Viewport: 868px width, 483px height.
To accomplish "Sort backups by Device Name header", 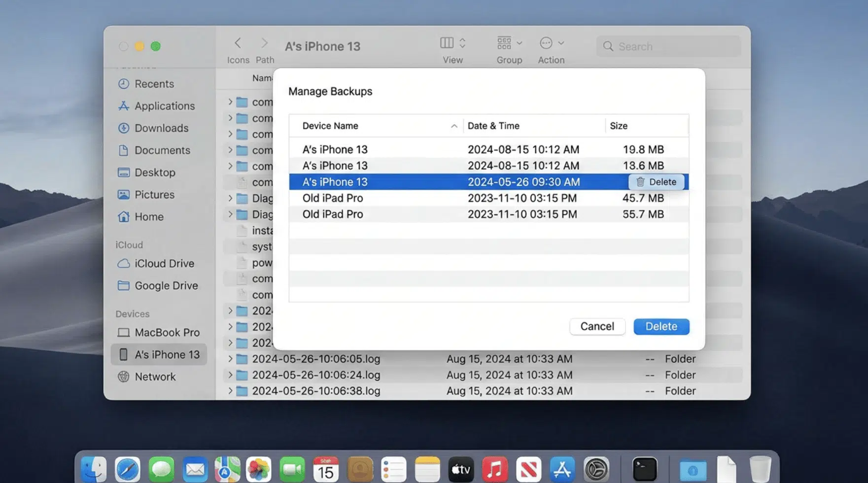I will click(x=330, y=126).
